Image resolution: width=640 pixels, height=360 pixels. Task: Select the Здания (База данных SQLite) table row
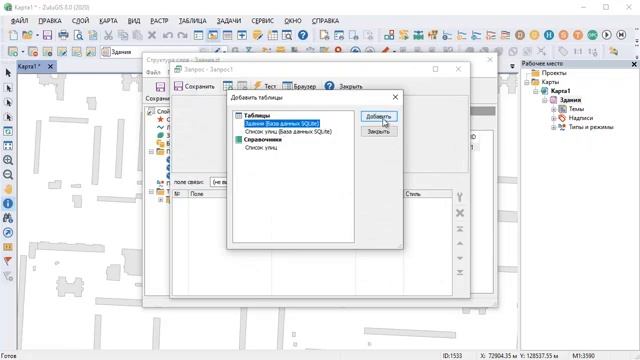pyautogui.click(x=282, y=124)
